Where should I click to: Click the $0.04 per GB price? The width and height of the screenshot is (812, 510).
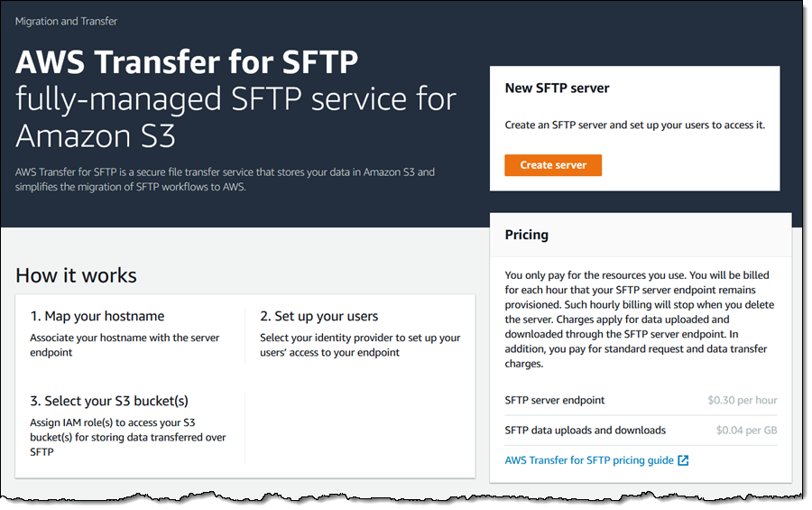[x=746, y=431]
